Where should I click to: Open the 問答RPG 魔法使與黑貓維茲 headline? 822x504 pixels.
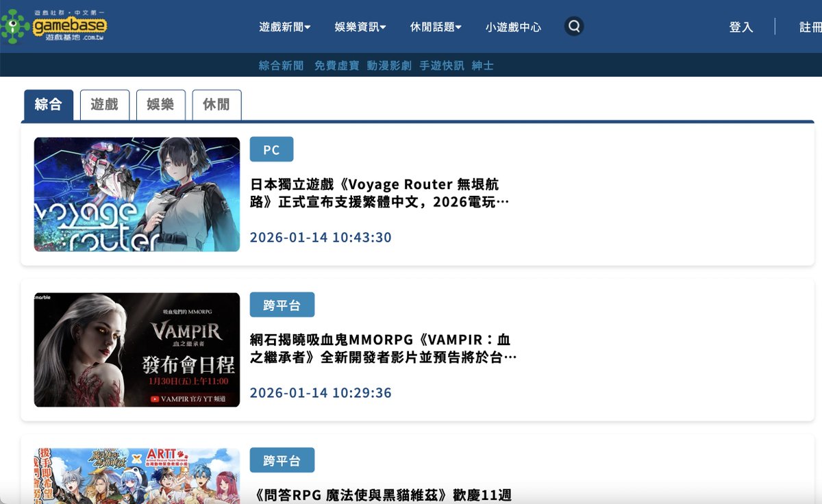tap(382, 495)
